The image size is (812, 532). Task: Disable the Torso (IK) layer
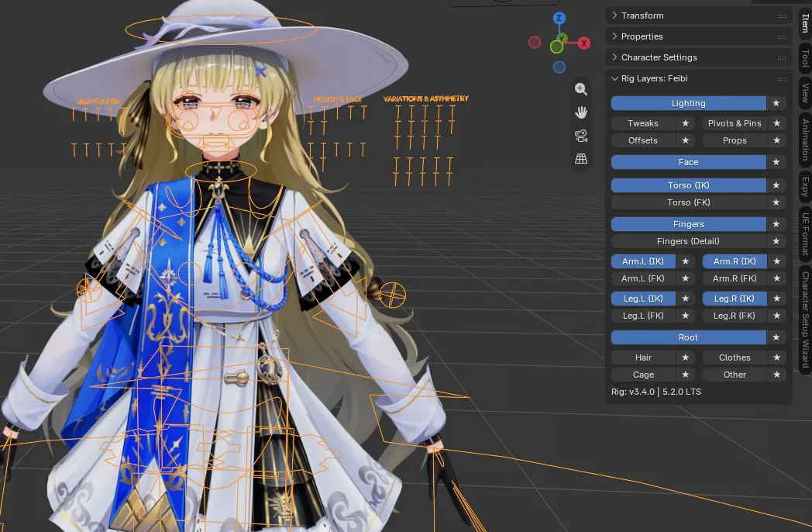[688, 185]
